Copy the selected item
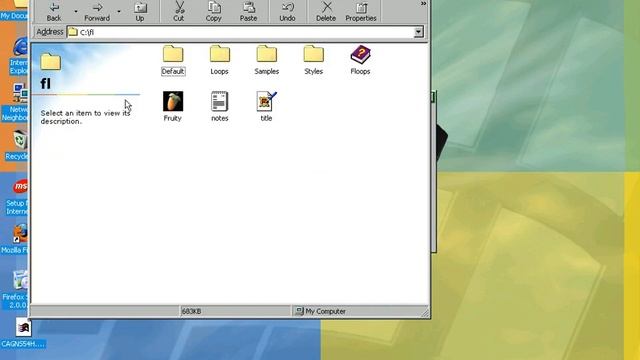The width and height of the screenshot is (640, 360). click(x=213, y=11)
